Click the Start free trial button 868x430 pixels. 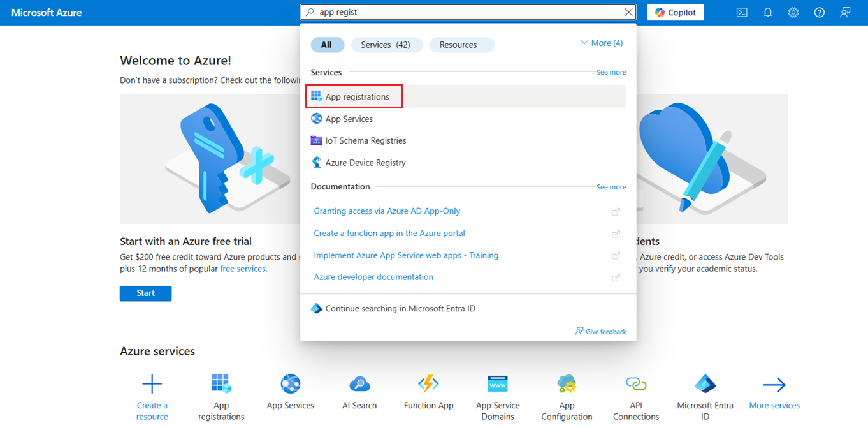pos(145,293)
